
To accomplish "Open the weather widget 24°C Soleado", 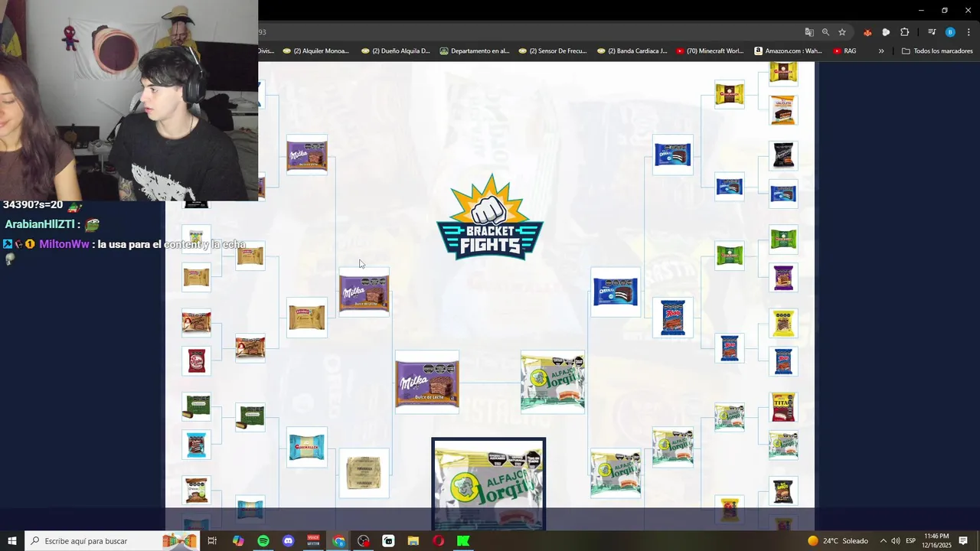I will pyautogui.click(x=838, y=541).
